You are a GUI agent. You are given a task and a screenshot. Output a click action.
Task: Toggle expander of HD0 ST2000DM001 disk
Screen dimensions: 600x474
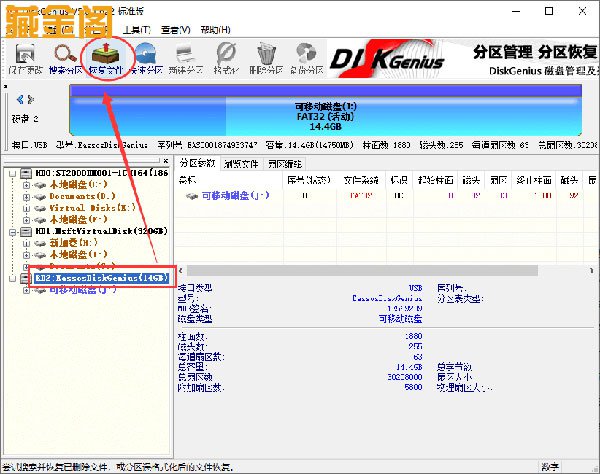tap(13, 174)
